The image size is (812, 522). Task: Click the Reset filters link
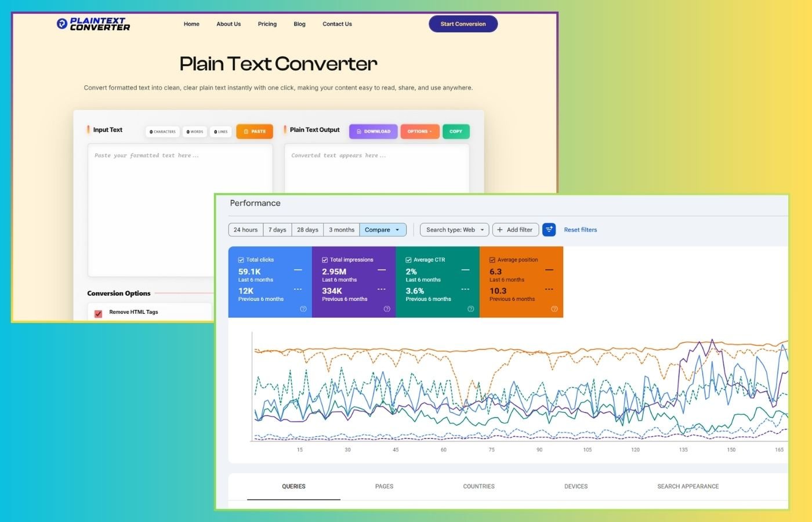581,230
